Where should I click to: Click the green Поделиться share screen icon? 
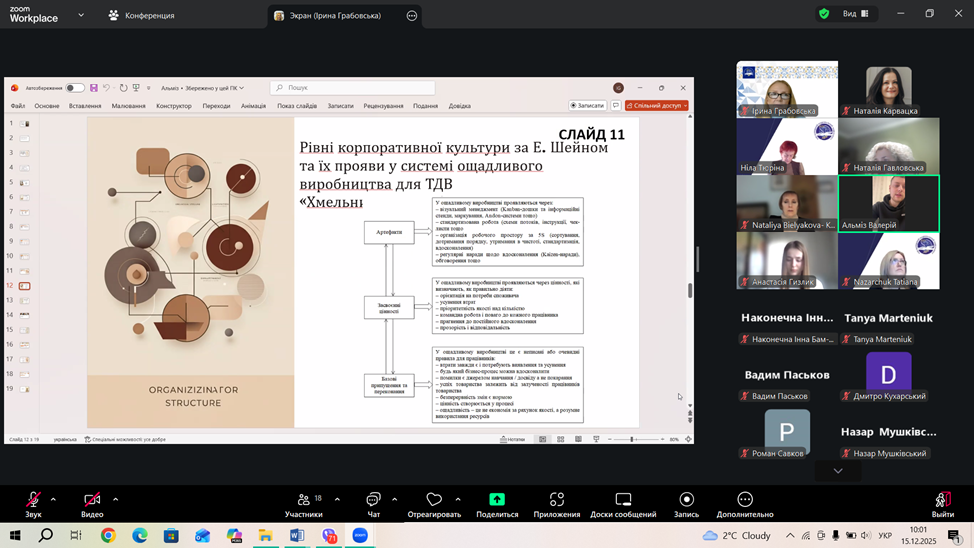tap(497, 499)
